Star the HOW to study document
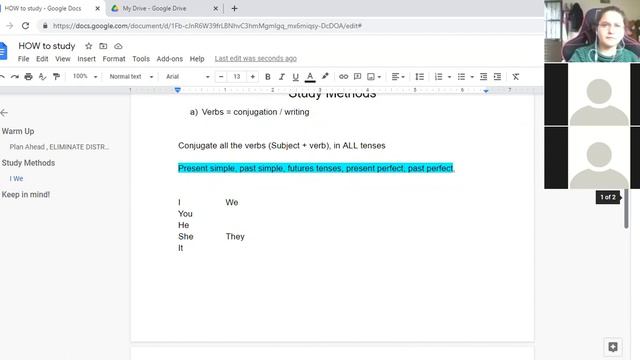Screen dimensions: 640x360 89,46
